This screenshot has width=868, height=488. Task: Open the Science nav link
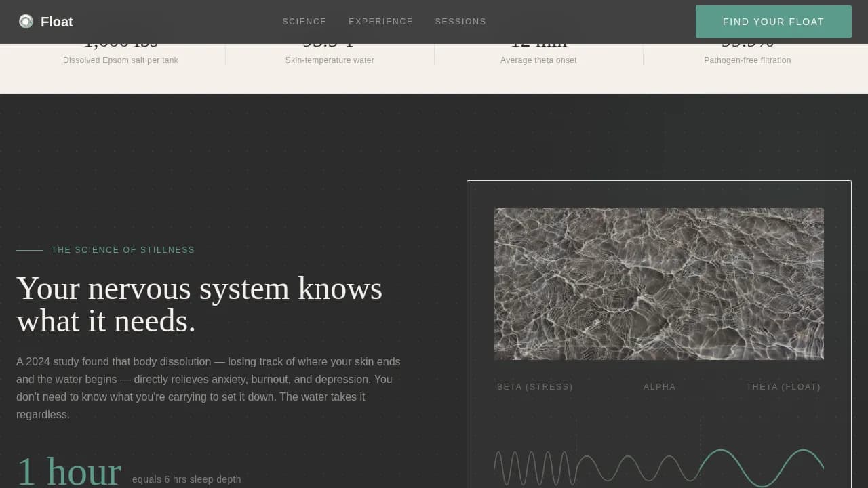(x=304, y=22)
